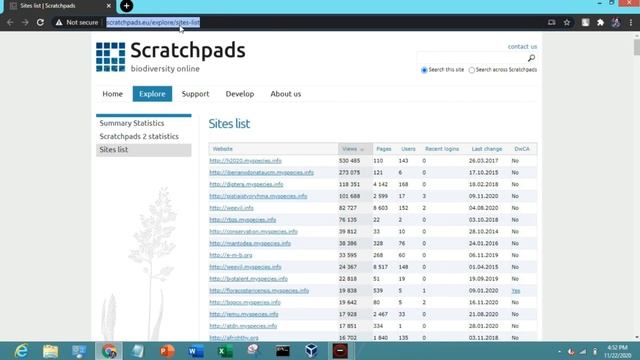Select Sites list in the sidebar
640x360 pixels.
click(144, 150)
